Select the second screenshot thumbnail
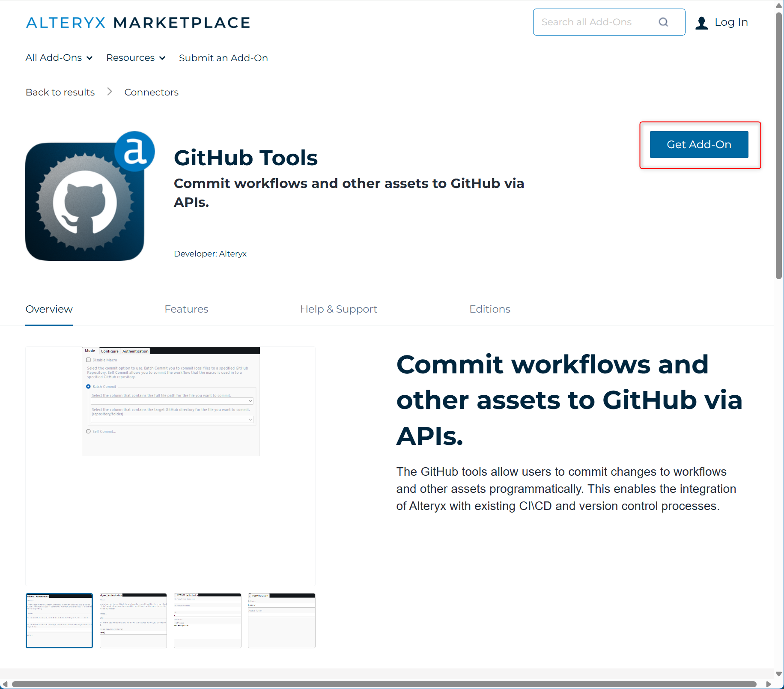The width and height of the screenshot is (784, 689). tap(133, 620)
